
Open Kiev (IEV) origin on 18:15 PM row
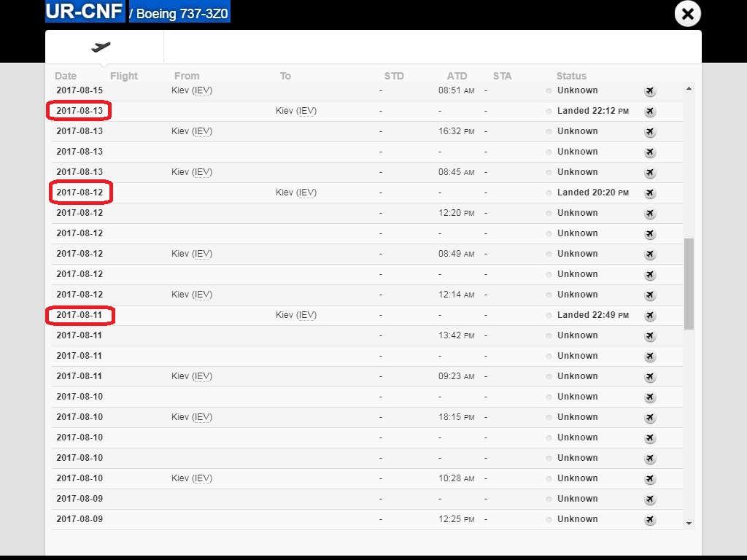(192, 417)
